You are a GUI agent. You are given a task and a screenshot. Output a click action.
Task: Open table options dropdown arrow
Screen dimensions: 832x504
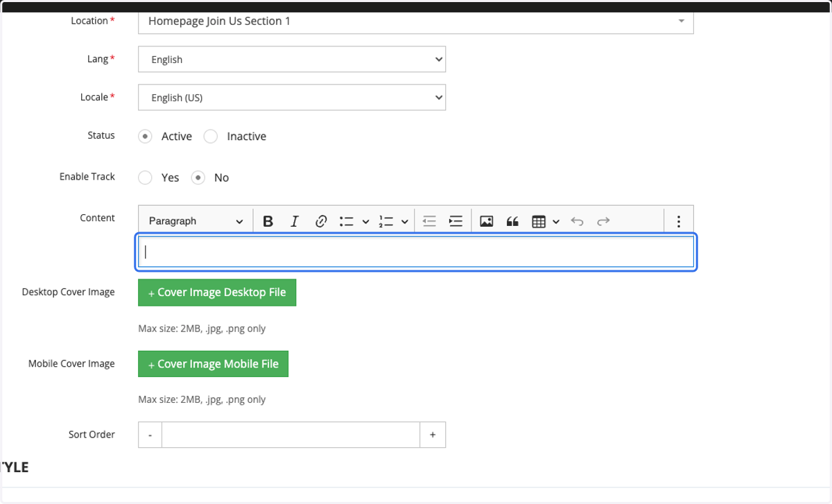pos(556,221)
